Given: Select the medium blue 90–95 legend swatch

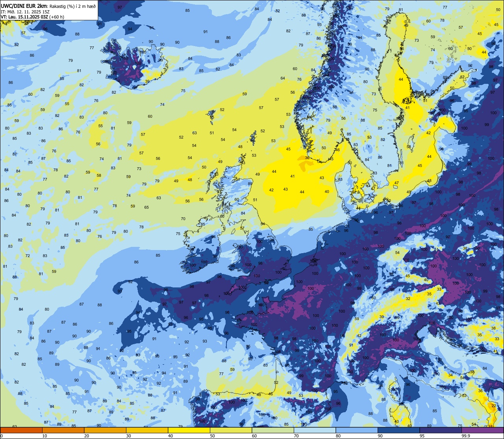Looking at the screenshot, I should [x=398, y=430].
